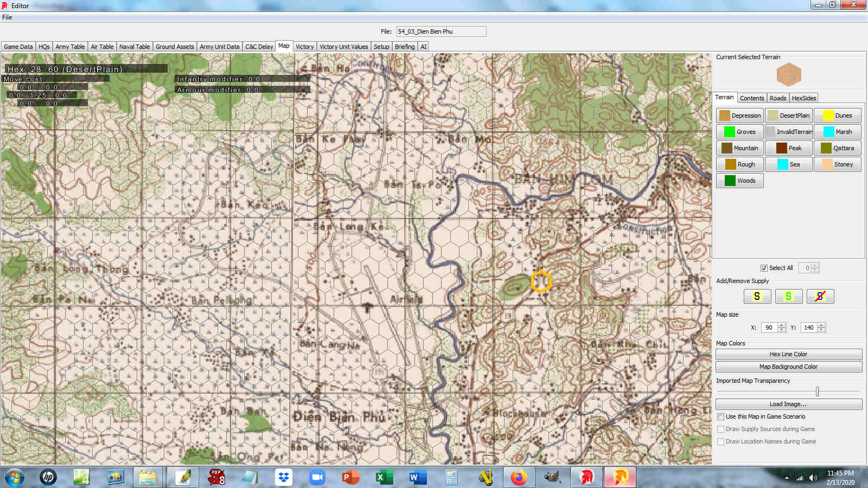Increase the map size Y value
The height and width of the screenshot is (488, 868).
[821, 325]
